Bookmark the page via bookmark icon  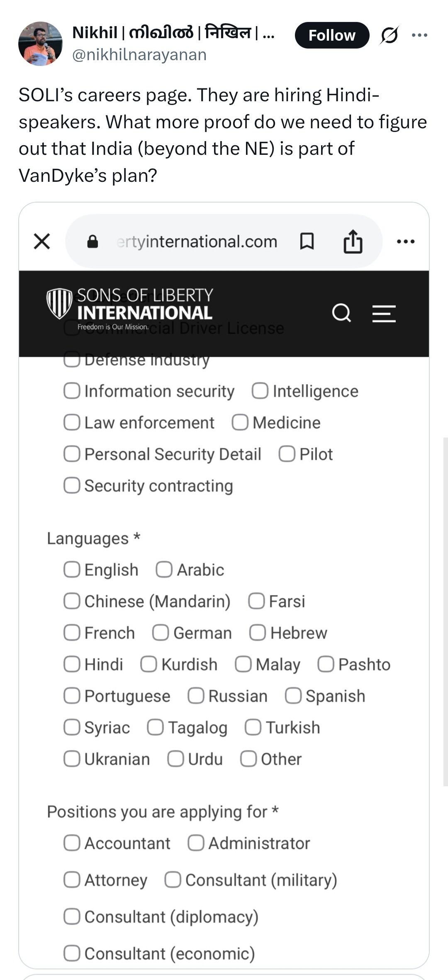[307, 241]
